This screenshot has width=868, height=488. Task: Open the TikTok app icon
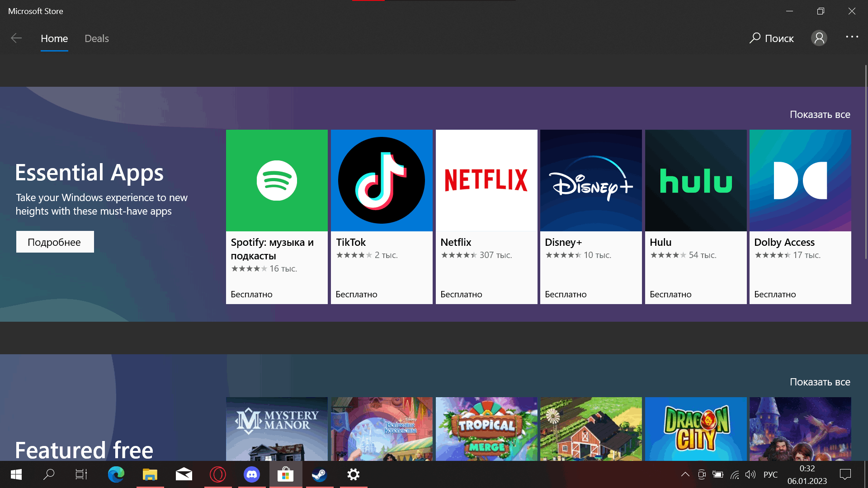click(382, 180)
